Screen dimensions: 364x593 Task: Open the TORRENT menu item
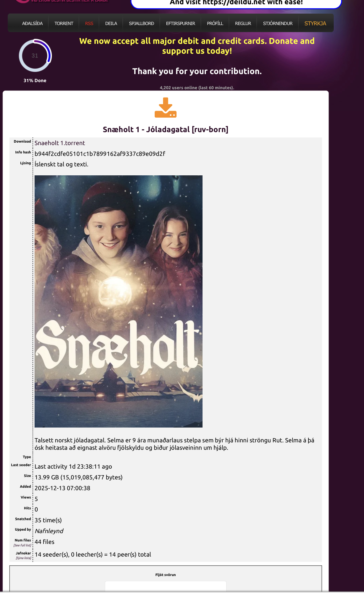[x=64, y=23]
